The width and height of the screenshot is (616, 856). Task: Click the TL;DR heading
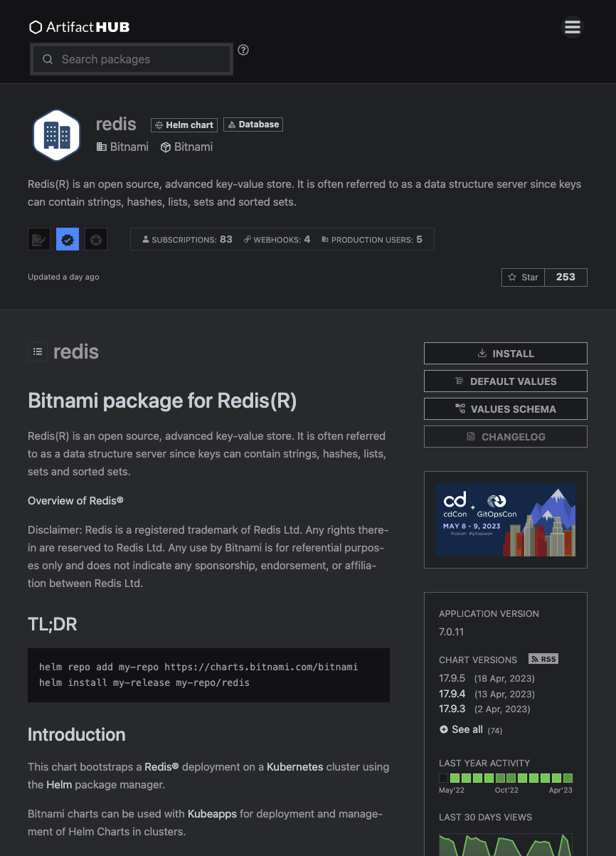click(52, 625)
